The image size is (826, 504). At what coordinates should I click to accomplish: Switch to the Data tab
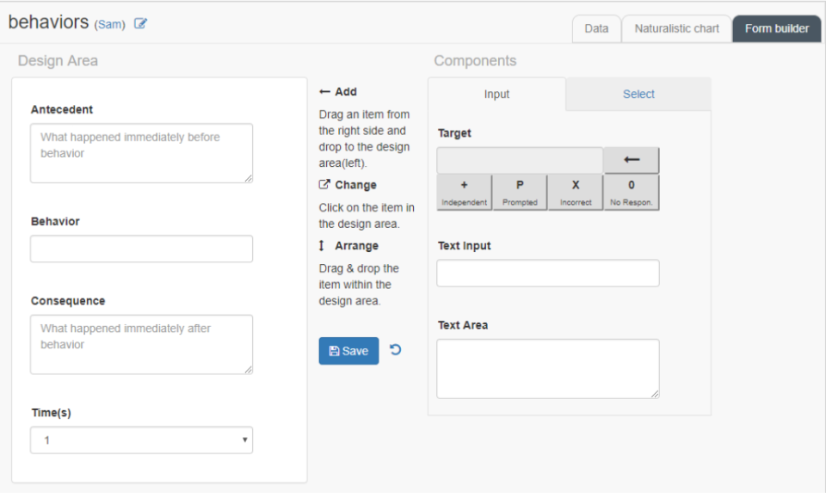pyautogui.click(x=596, y=28)
